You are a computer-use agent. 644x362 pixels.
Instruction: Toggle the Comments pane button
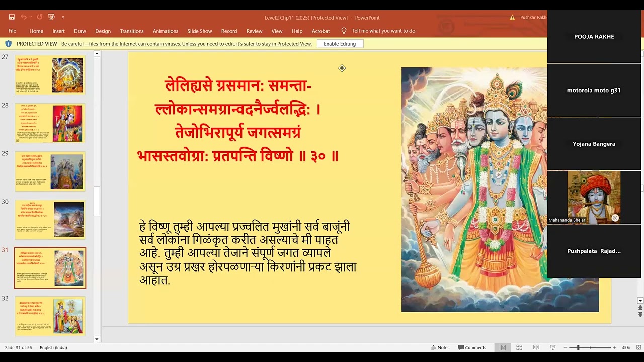[x=472, y=348]
